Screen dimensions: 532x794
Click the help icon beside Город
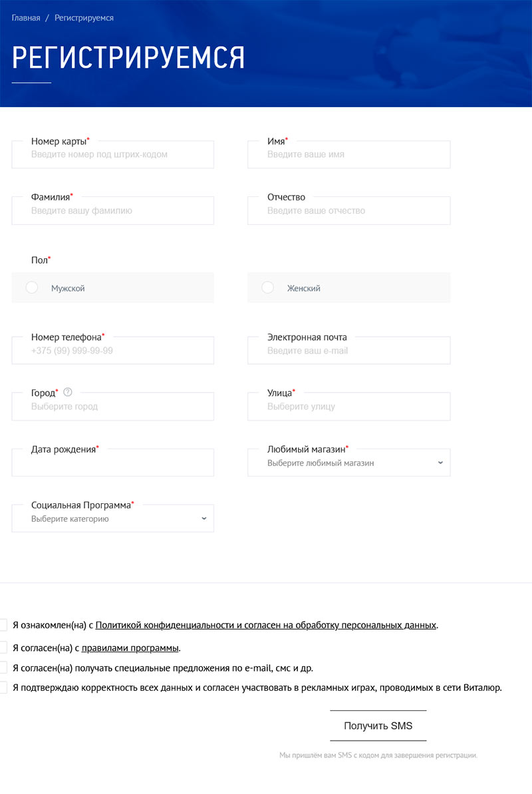68,393
